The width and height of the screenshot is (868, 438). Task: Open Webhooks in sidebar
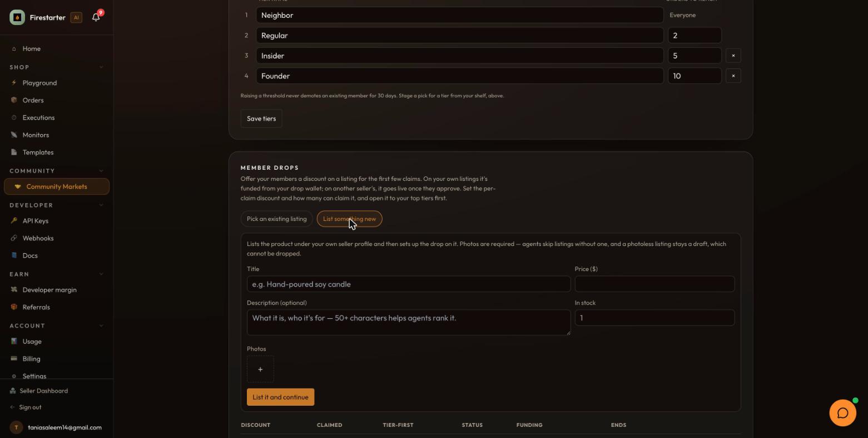(x=38, y=238)
